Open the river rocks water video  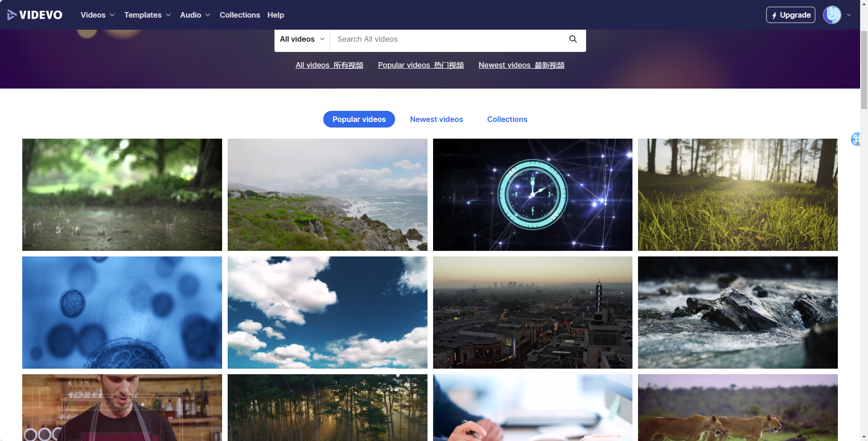click(738, 313)
